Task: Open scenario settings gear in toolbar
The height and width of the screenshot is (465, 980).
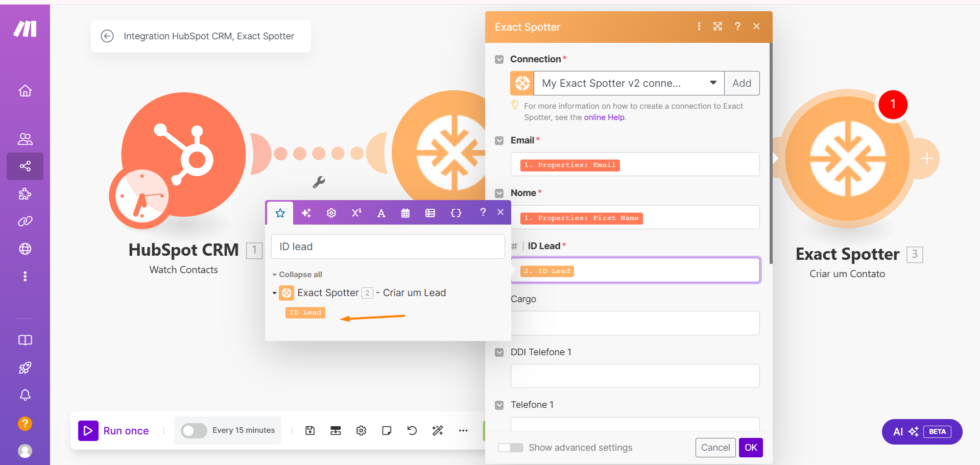Action: pyautogui.click(x=361, y=431)
